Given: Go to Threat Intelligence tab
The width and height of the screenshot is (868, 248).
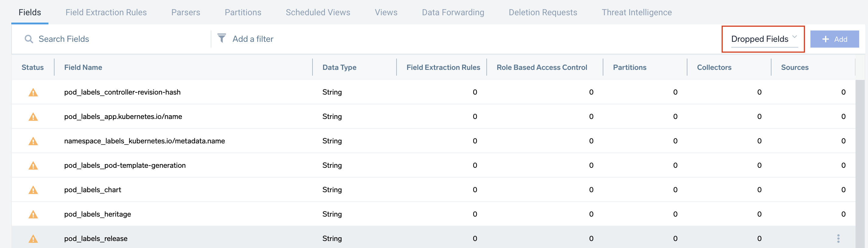Looking at the screenshot, I should (x=637, y=13).
